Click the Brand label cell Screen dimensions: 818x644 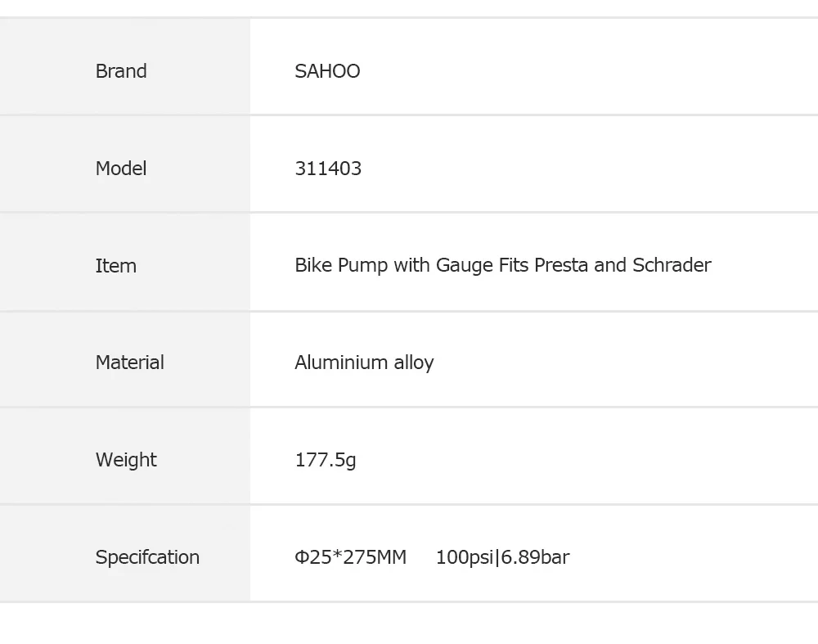[x=124, y=67]
